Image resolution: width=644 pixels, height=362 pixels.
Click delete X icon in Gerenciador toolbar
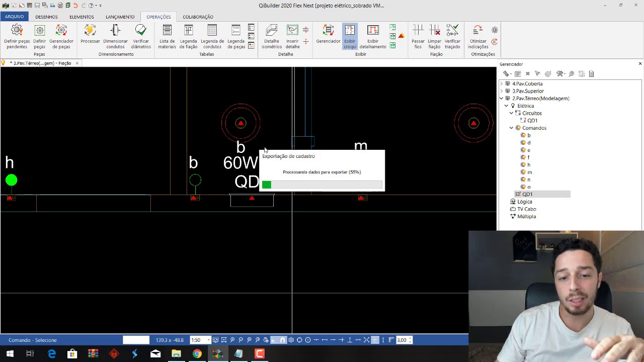pos(528,74)
